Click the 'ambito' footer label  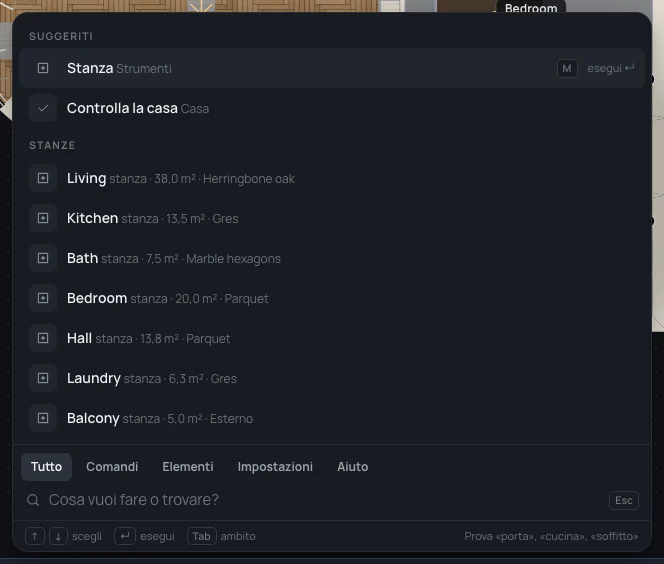click(x=238, y=536)
